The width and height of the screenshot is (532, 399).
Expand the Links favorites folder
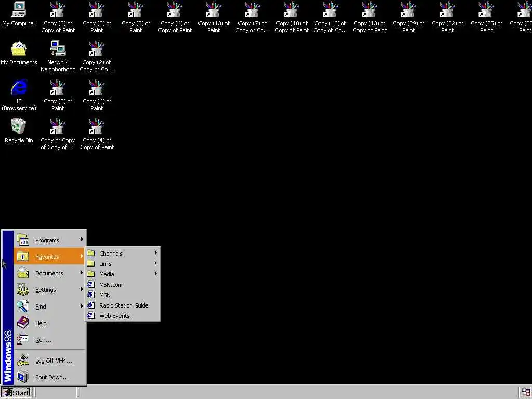122,263
